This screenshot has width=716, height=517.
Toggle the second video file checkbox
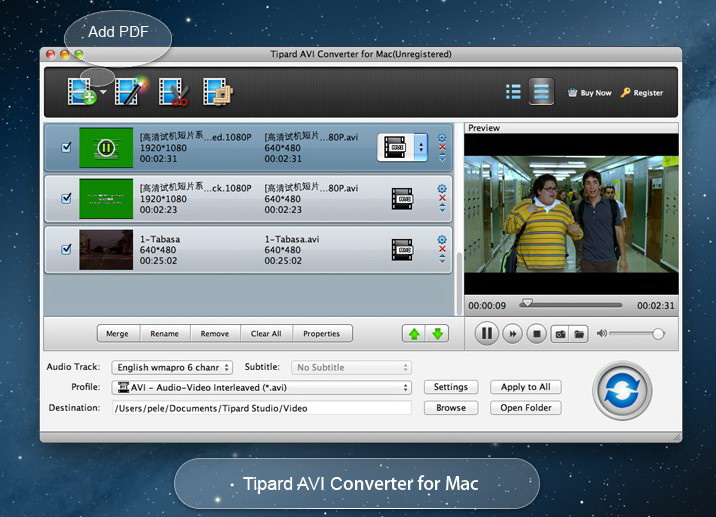click(67, 198)
